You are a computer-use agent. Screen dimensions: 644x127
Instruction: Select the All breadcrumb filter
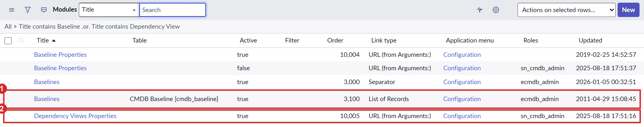(x=8, y=27)
